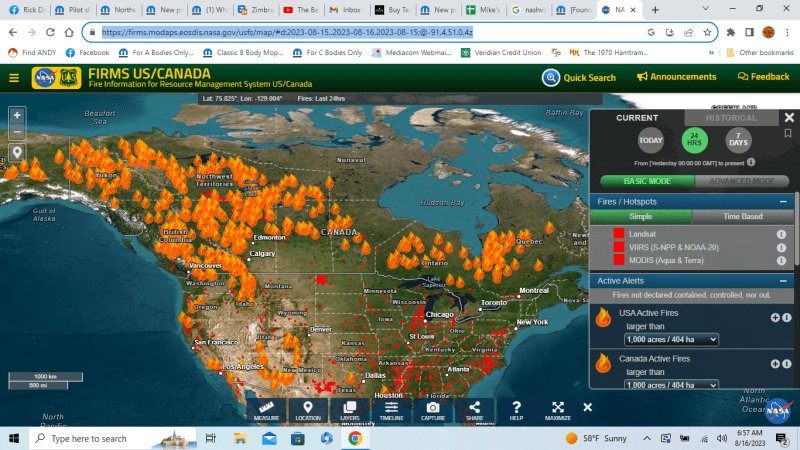Show info about the time range
This screenshot has height=450, width=800.
pyautogui.click(x=751, y=162)
